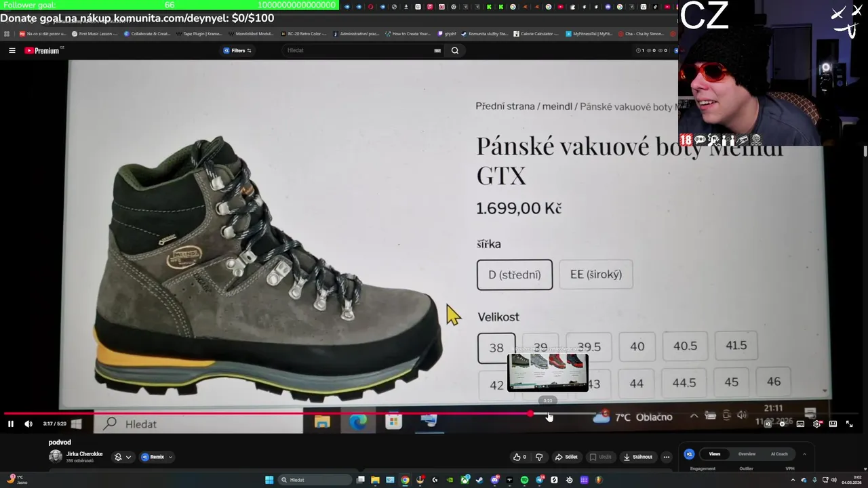Open Windows Task View
Image resolution: width=868 pixels, height=488 pixels.
click(360, 480)
